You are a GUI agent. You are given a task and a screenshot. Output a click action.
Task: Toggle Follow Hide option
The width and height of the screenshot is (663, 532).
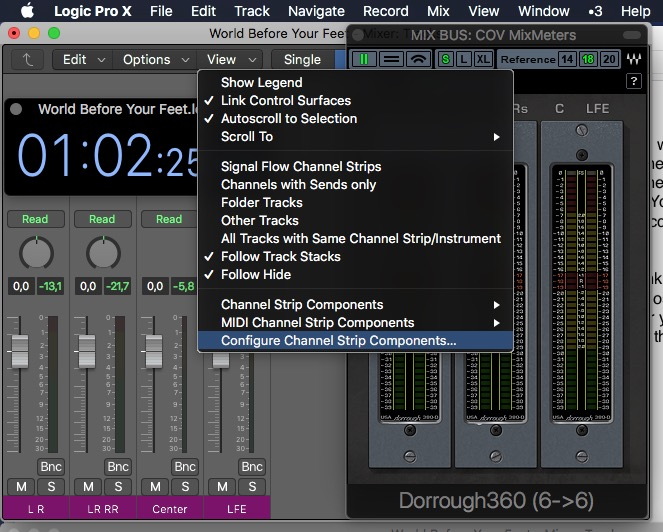[x=355, y=274]
